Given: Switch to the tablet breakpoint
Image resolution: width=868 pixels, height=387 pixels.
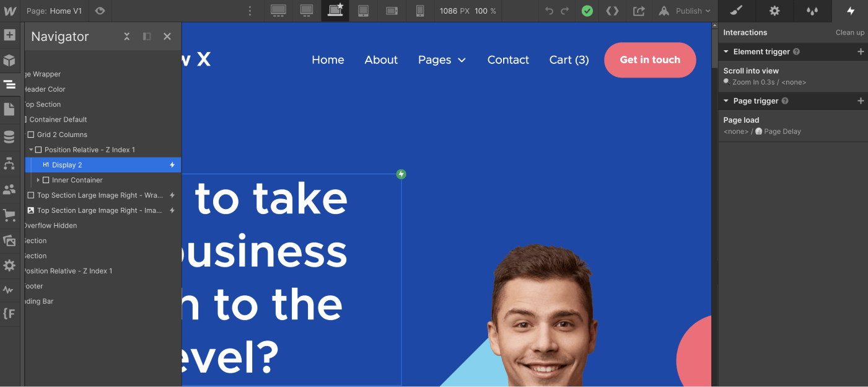Looking at the screenshot, I should [363, 11].
